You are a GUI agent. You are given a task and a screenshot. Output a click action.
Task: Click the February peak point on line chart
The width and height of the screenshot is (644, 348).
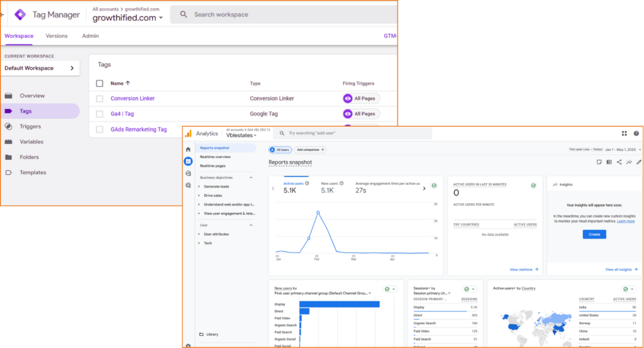[318, 213]
